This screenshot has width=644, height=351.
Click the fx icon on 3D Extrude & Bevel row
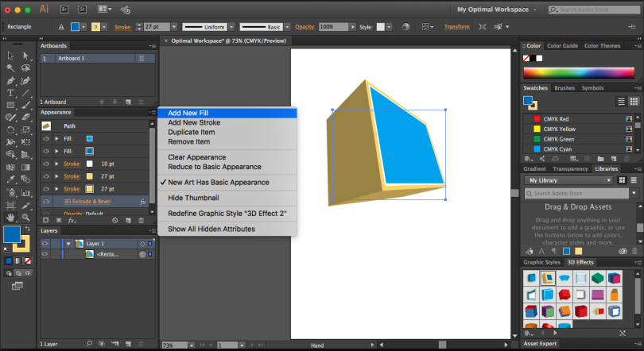142,202
